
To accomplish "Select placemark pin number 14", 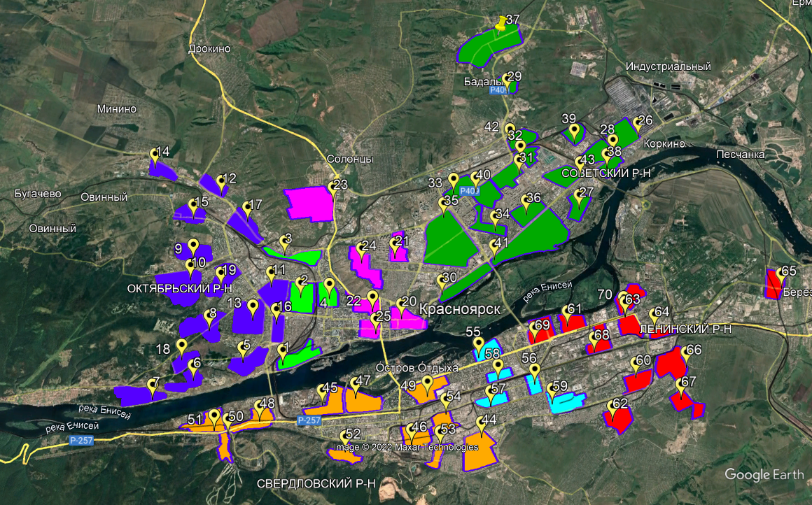I will (x=155, y=155).
